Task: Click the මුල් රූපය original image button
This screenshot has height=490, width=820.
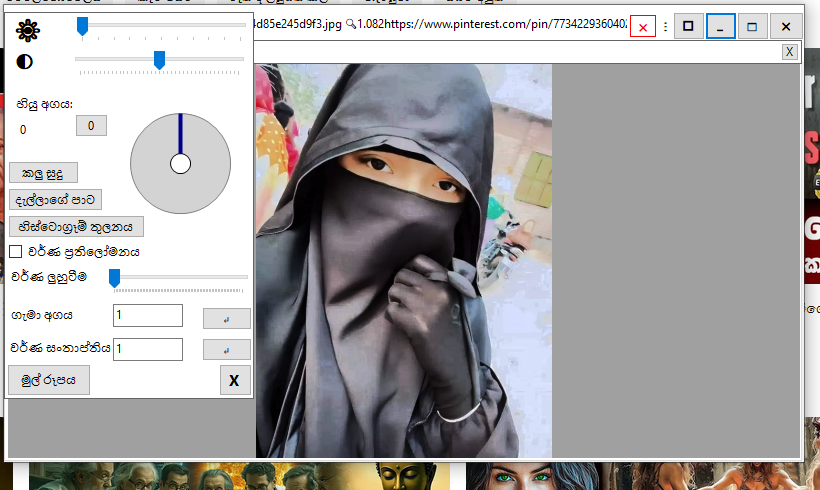Action: pos(49,380)
